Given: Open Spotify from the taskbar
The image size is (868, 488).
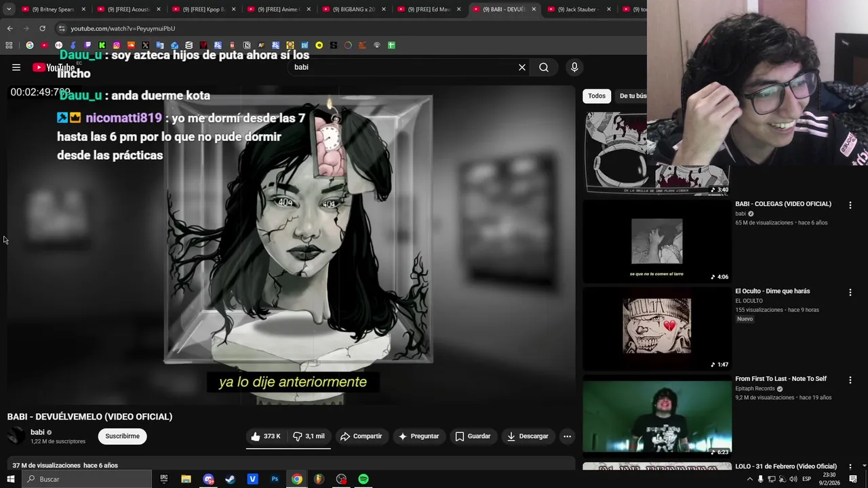Looking at the screenshot, I should tap(363, 479).
